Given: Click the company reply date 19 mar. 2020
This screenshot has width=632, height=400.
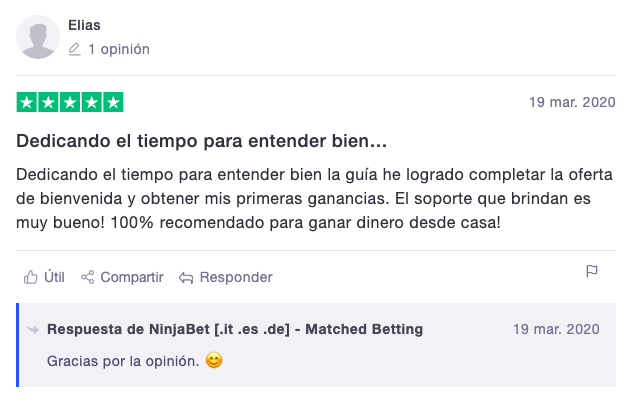Looking at the screenshot, I should [x=556, y=329].
